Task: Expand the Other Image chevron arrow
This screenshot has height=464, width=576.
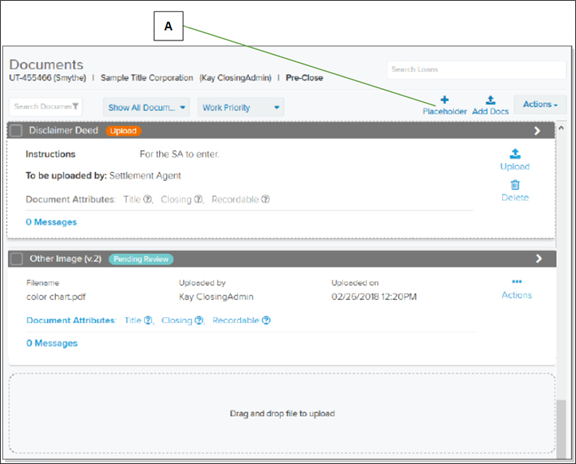Action: (x=539, y=259)
